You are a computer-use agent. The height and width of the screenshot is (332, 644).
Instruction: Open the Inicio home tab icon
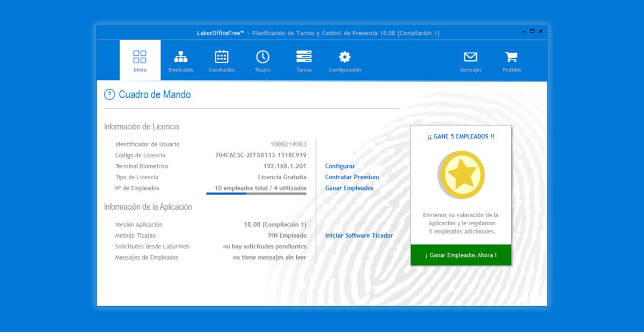pyautogui.click(x=140, y=57)
